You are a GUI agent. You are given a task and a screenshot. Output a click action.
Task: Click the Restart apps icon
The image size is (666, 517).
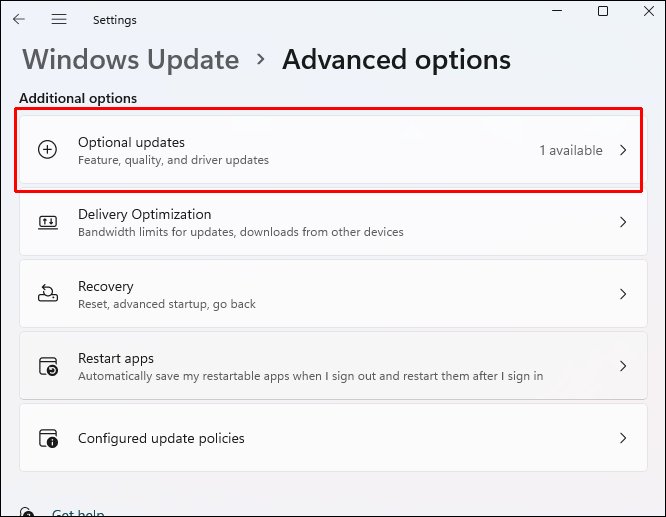point(47,366)
